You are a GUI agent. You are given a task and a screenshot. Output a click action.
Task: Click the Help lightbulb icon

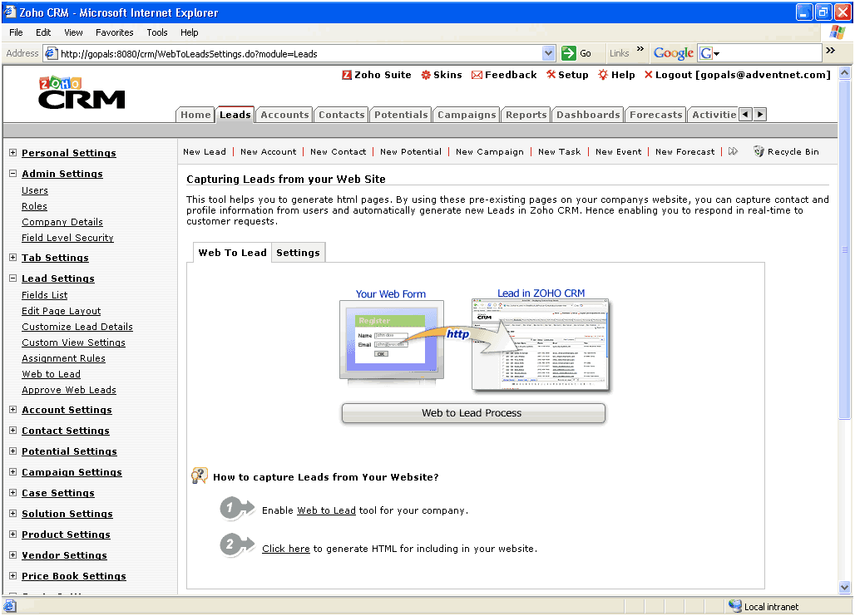tap(602, 75)
